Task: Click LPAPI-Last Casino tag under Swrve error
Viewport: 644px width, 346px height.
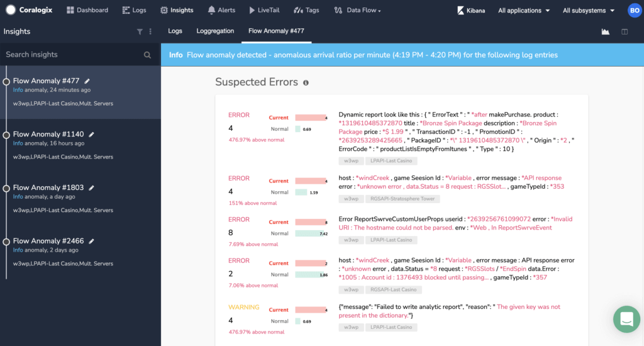Action: pos(391,240)
